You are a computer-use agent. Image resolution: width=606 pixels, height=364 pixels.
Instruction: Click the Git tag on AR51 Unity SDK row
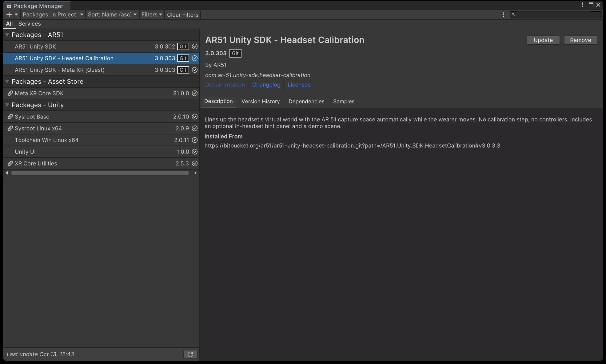point(183,46)
